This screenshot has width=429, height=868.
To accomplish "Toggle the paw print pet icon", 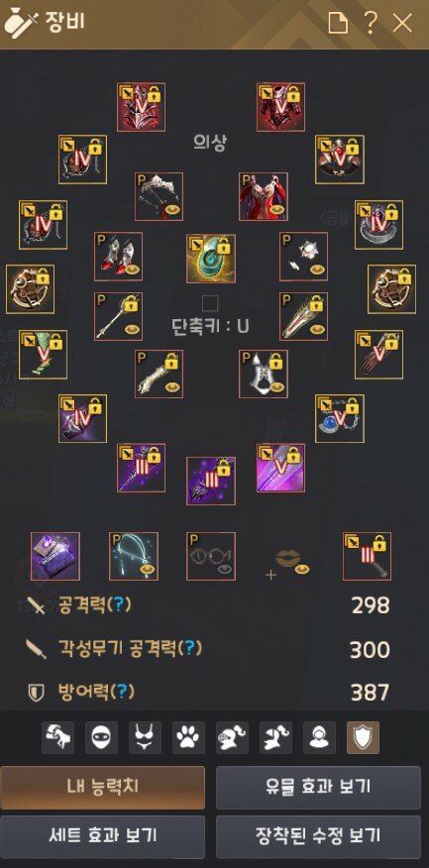I will pyautogui.click(x=188, y=737).
